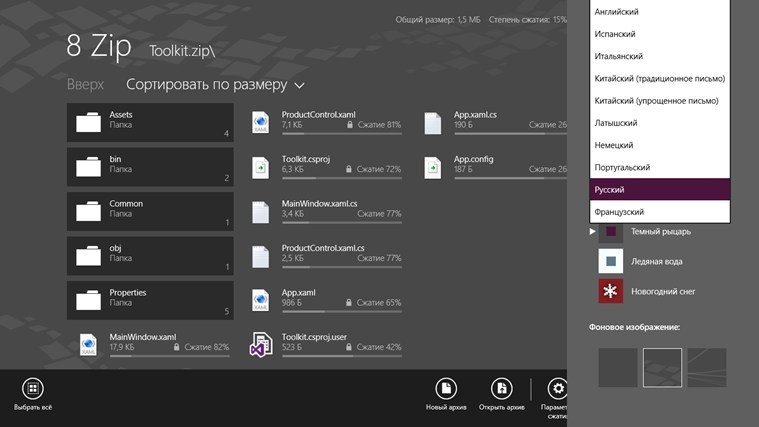Click the Select All (Выбрать всё) icon

[33, 388]
